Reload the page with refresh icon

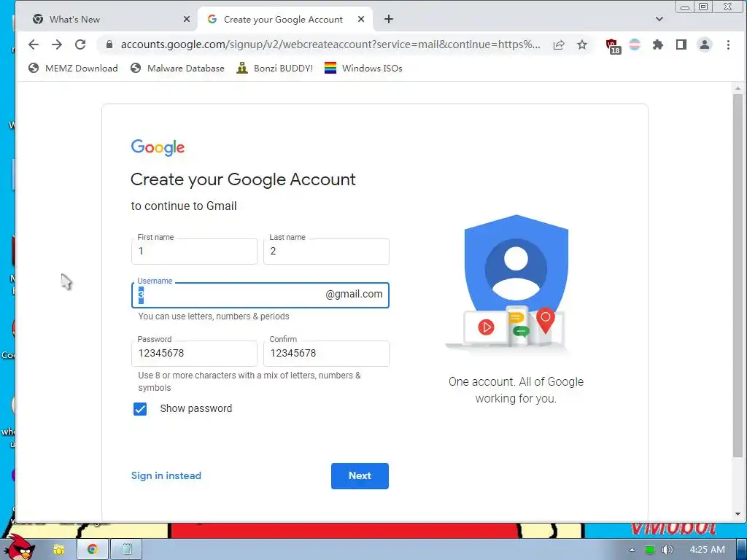point(80,44)
